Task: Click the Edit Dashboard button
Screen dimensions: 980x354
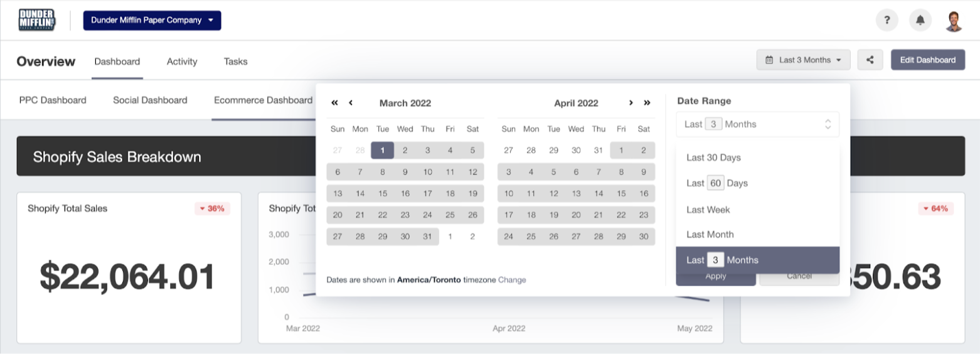Action: pyautogui.click(x=928, y=60)
